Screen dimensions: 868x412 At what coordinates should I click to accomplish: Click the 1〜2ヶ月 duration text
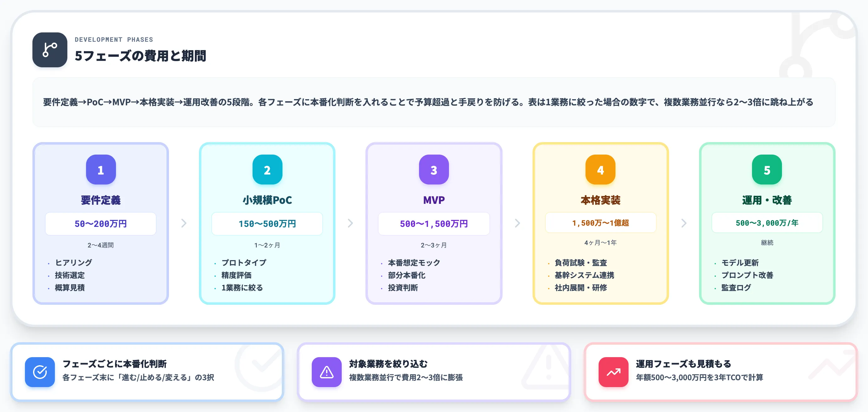click(x=267, y=245)
